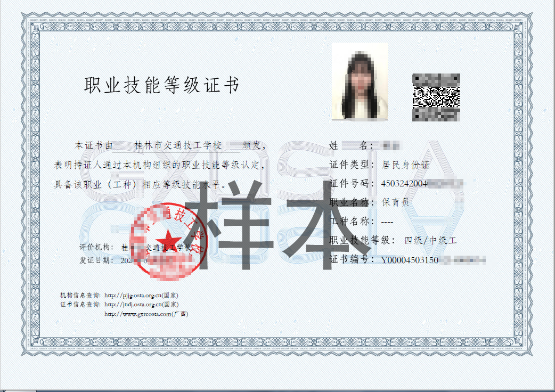The width and height of the screenshot is (555, 392).
Task: Click the 职业名称 label
Action: (x=352, y=202)
